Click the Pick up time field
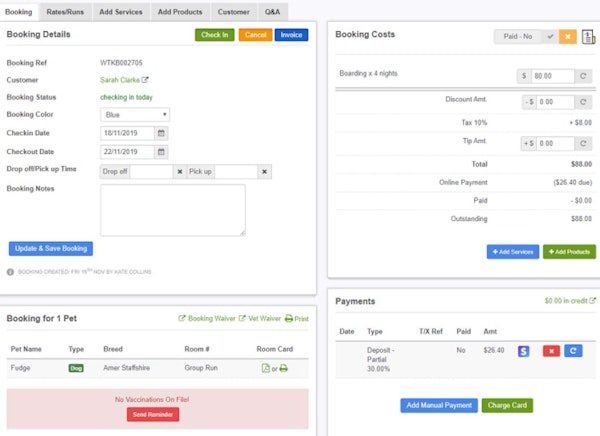The width and height of the screenshot is (600, 436). 236,171
